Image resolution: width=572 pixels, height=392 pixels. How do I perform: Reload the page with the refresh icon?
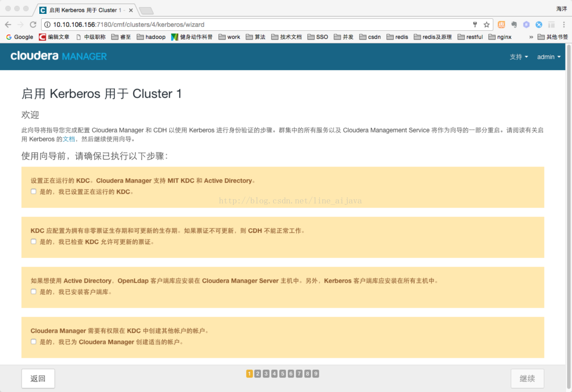coord(33,25)
